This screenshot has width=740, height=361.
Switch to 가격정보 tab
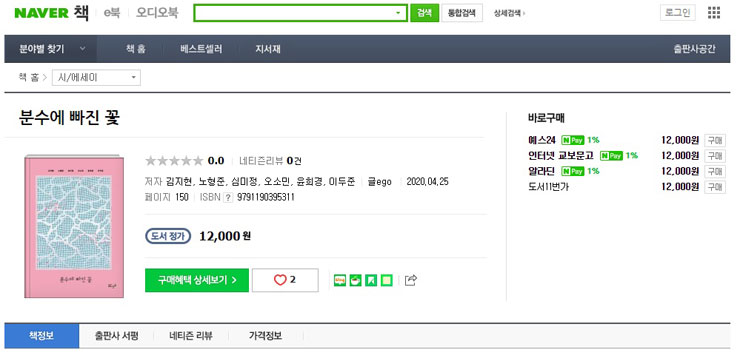(x=265, y=336)
